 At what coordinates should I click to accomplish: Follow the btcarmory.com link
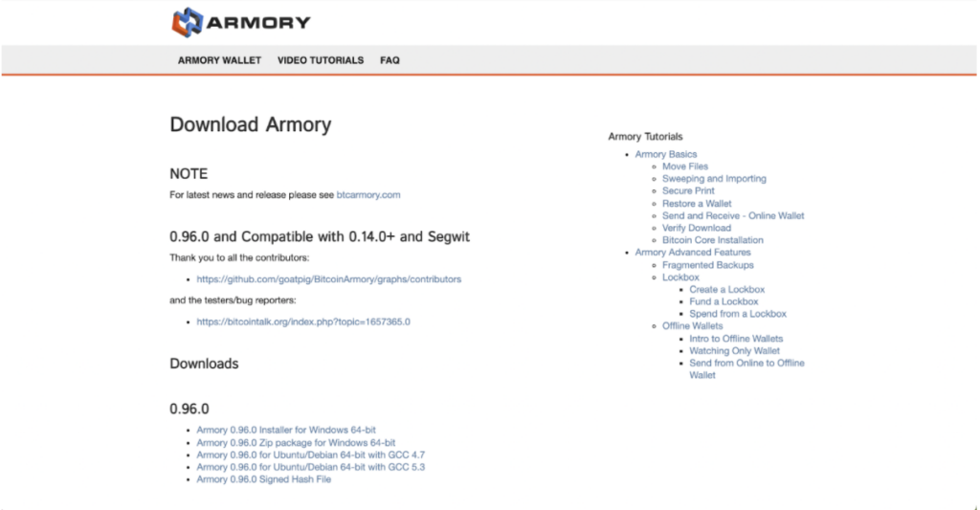click(x=368, y=195)
